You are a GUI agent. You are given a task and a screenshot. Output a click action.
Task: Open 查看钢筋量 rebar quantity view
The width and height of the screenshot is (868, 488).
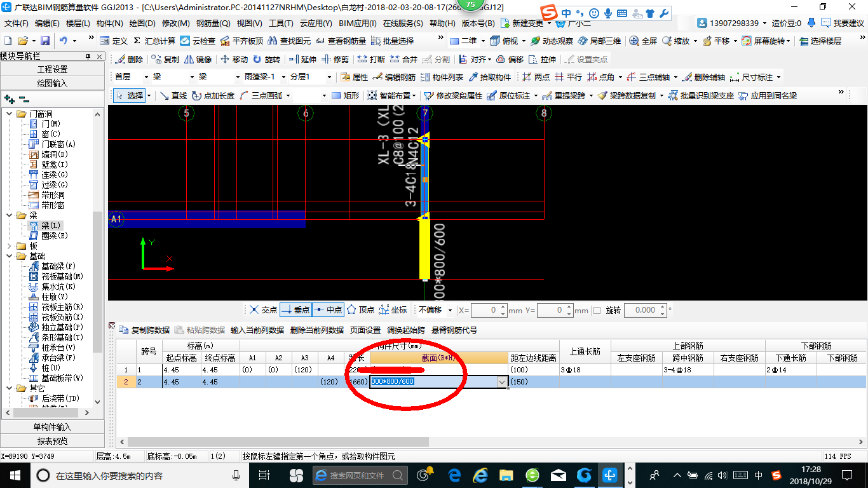tap(341, 41)
